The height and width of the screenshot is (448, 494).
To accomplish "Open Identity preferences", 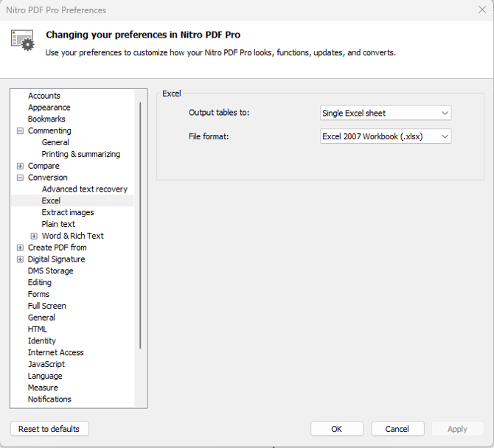I will pos(41,341).
